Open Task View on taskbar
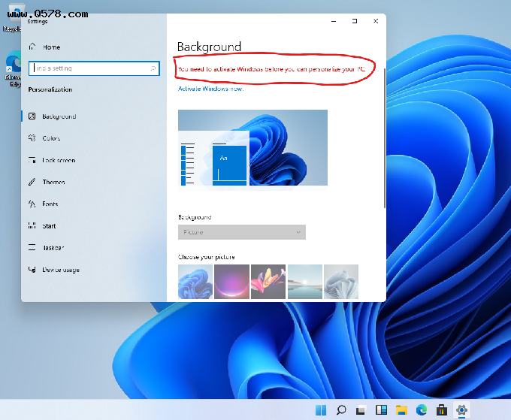Image resolution: width=511 pixels, height=420 pixels. [x=361, y=410]
